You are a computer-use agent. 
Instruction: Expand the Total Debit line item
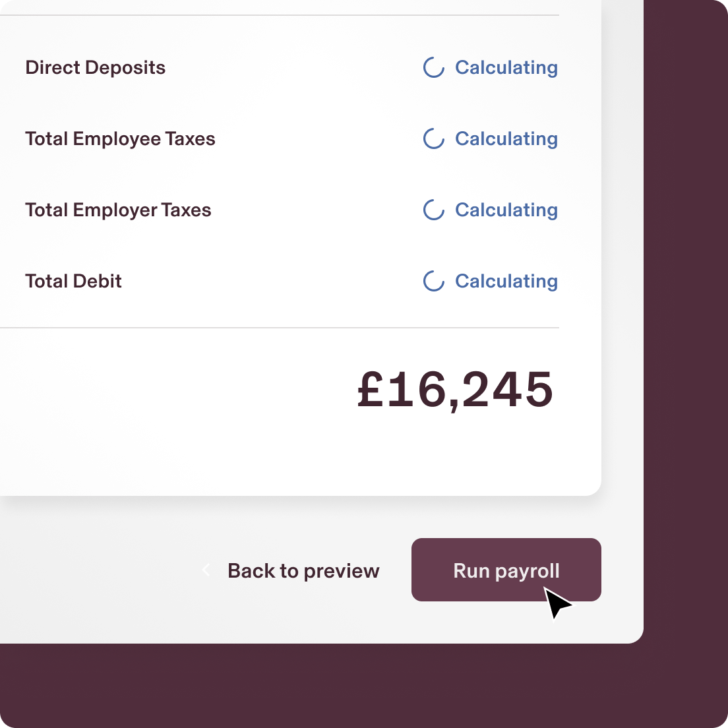(73, 281)
